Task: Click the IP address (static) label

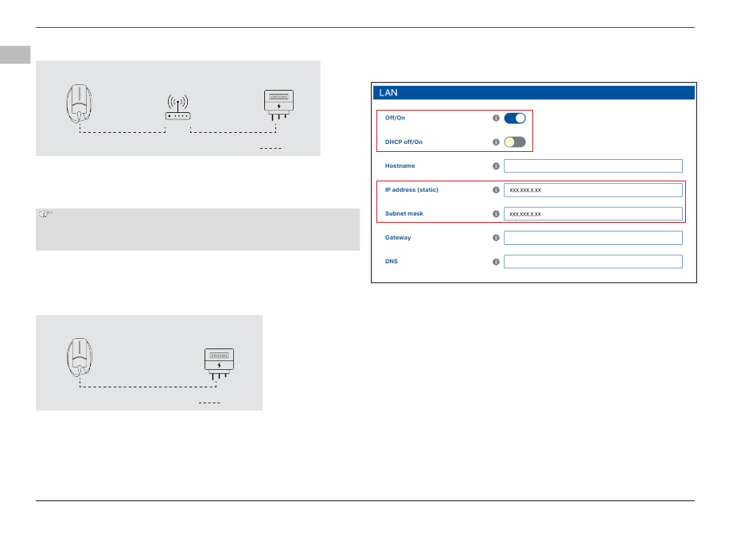Action: (x=411, y=190)
